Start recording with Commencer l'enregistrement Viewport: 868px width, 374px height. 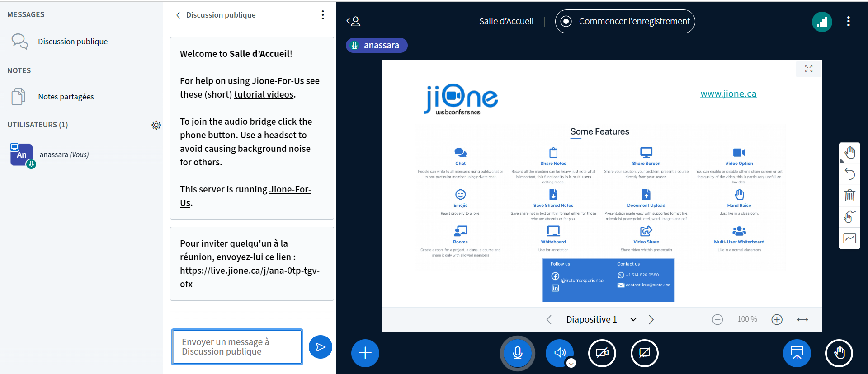tap(625, 21)
